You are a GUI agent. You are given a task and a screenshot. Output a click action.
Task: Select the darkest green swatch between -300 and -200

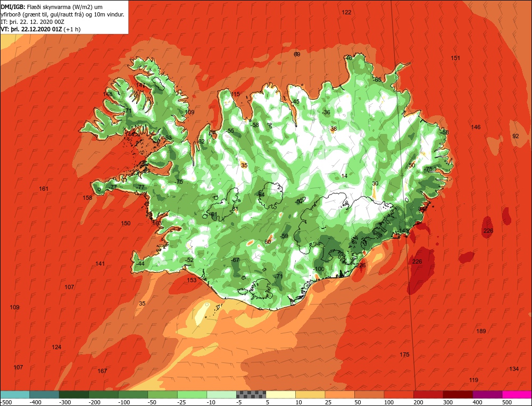tap(74, 394)
